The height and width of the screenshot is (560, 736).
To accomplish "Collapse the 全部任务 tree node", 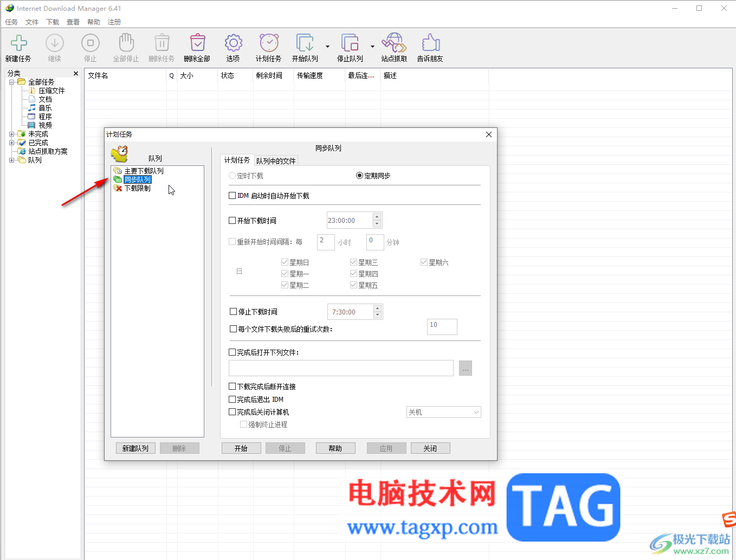I will [12, 82].
